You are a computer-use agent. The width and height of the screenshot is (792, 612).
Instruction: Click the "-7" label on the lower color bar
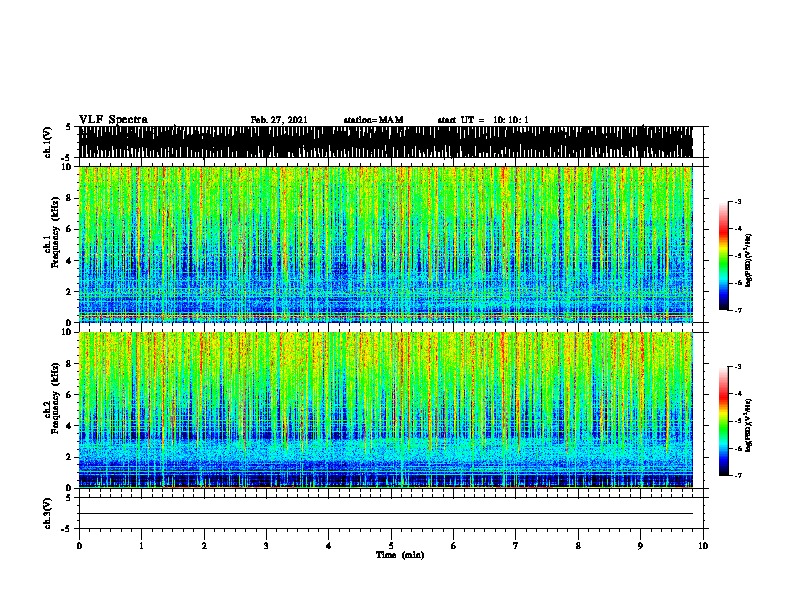(738, 475)
